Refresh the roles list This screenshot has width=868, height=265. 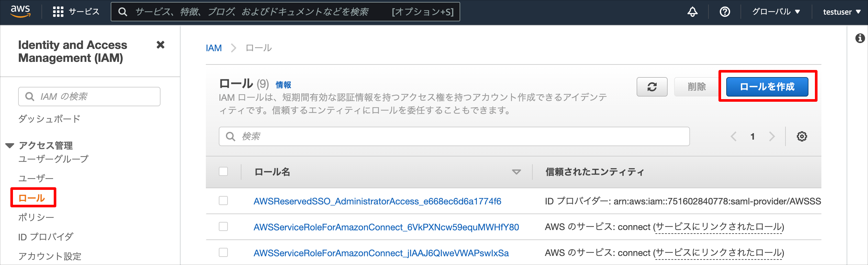coord(652,86)
